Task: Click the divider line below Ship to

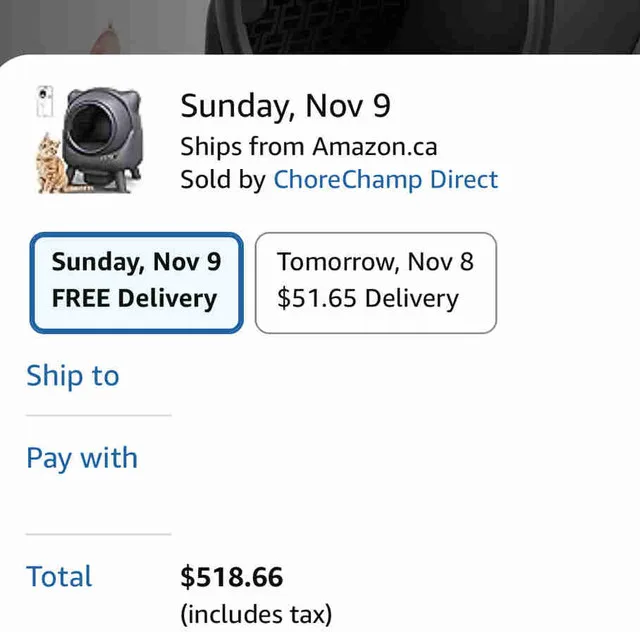Action: pyautogui.click(x=98, y=415)
